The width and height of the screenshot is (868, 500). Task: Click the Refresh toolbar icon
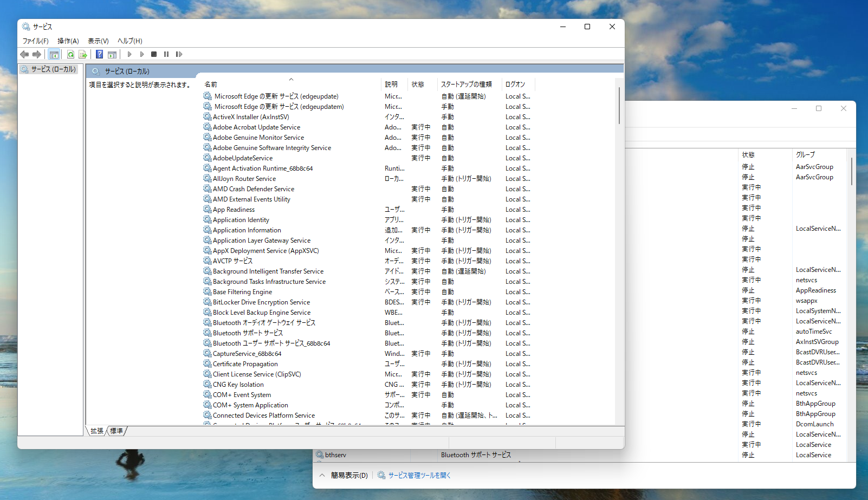click(x=70, y=54)
